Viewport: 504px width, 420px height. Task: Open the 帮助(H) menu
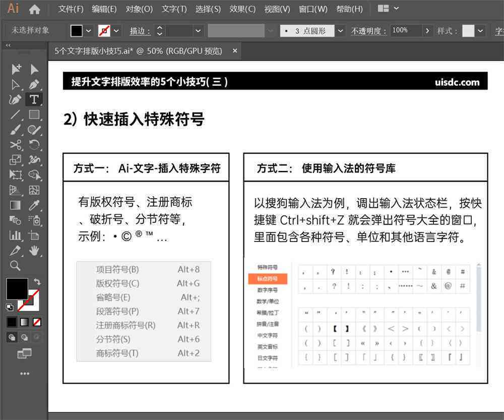pyautogui.click(x=349, y=9)
